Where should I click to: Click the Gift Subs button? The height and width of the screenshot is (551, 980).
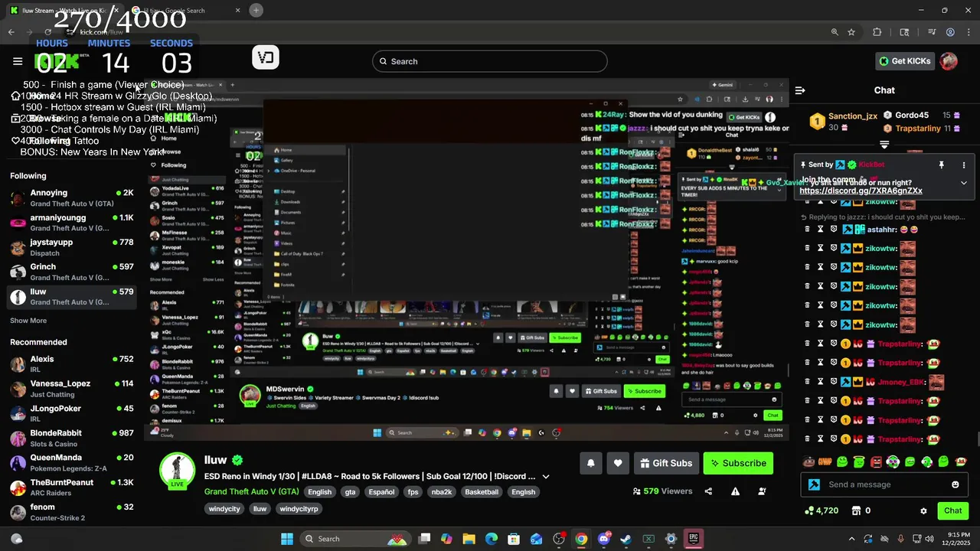pyautogui.click(x=666, y=463)
